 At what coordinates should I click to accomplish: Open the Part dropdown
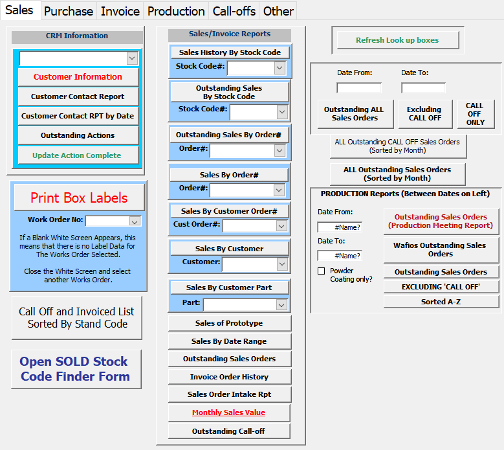point(282,305)
